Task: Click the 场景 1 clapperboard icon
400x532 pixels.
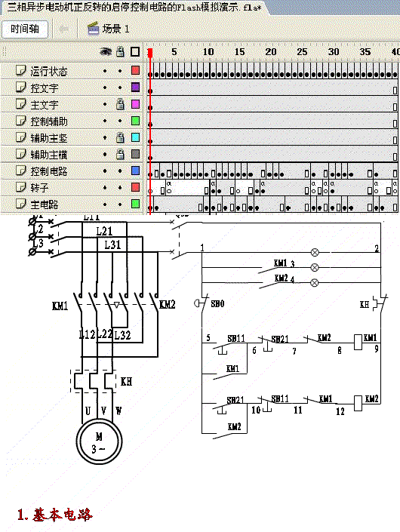Action: coord(93,29)
